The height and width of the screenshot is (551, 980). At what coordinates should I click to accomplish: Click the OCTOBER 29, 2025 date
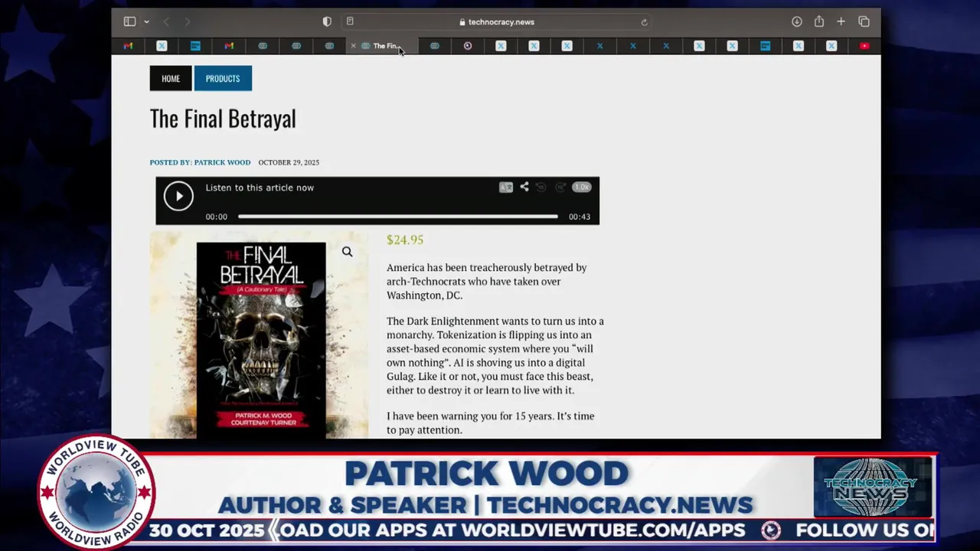[x=289, y=162]
